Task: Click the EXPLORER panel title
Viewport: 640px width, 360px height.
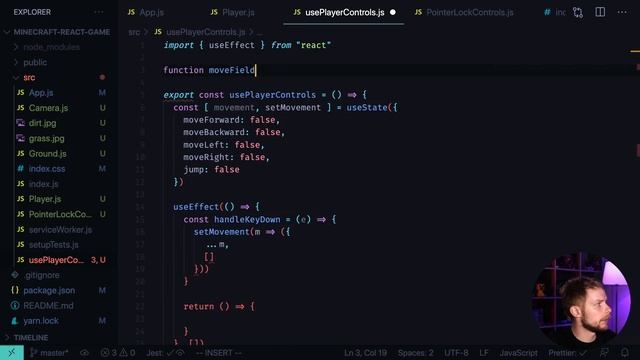Action: [32, 12]
